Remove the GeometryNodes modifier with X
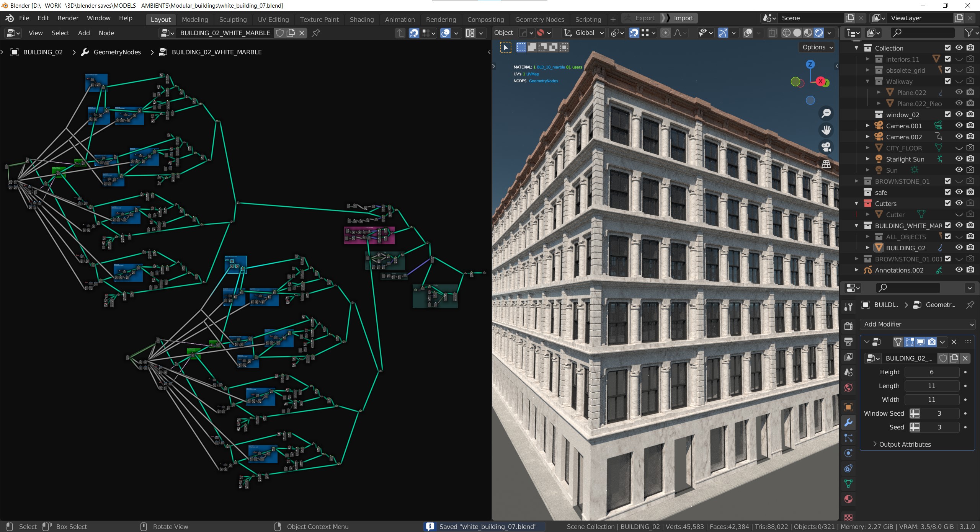 click(954, 342)
